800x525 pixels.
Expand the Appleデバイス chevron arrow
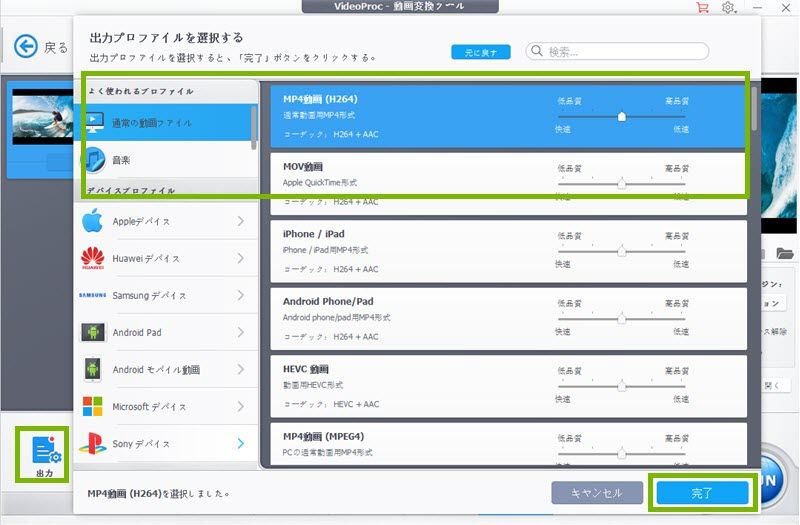coord(241,221)
